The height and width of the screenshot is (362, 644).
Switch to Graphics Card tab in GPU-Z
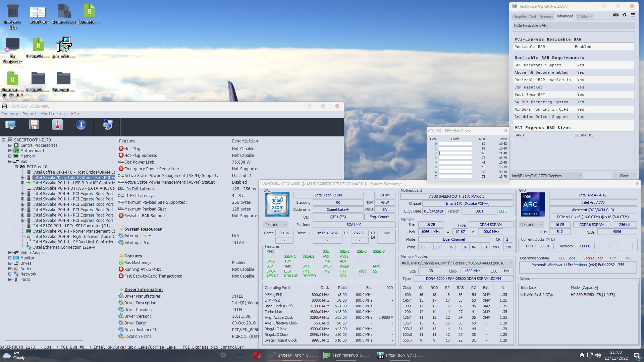524,17
